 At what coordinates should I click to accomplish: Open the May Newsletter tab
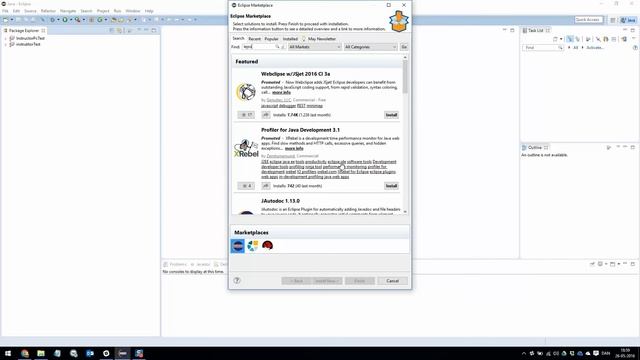[x=319, y=39]
